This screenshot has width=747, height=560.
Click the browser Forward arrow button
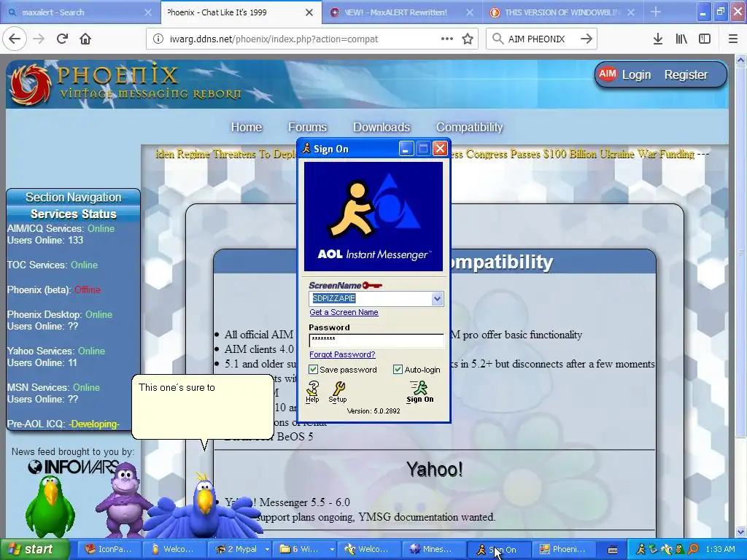click(x=39, y=39)
